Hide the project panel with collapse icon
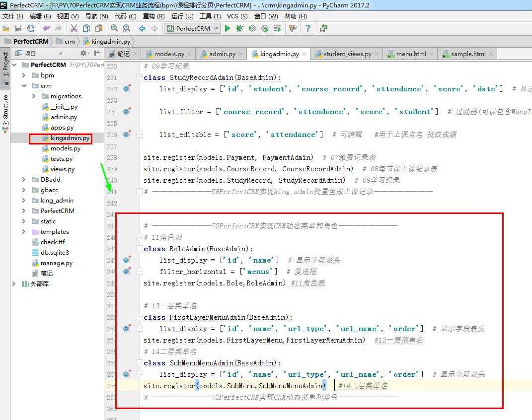 click(97, 53)
